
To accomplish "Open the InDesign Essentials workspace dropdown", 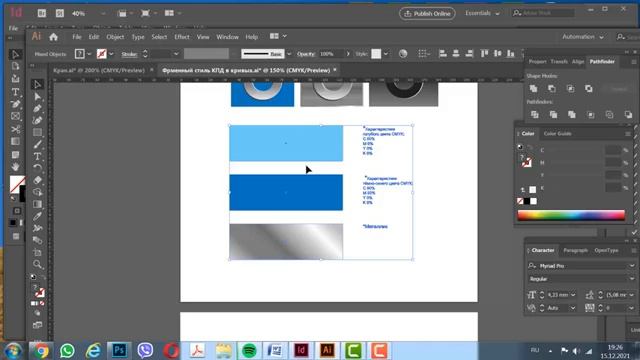I will pos(482,13).
